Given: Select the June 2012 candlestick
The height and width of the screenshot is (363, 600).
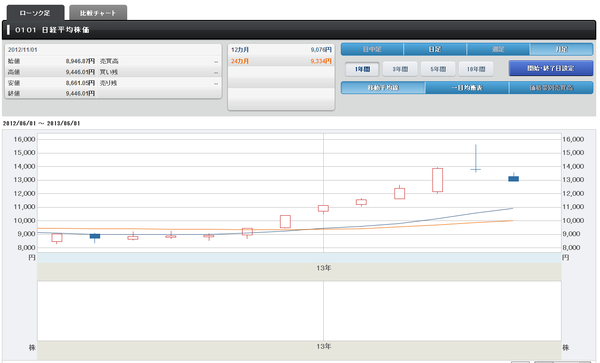Looking at the screenshot, I should 57,238.
